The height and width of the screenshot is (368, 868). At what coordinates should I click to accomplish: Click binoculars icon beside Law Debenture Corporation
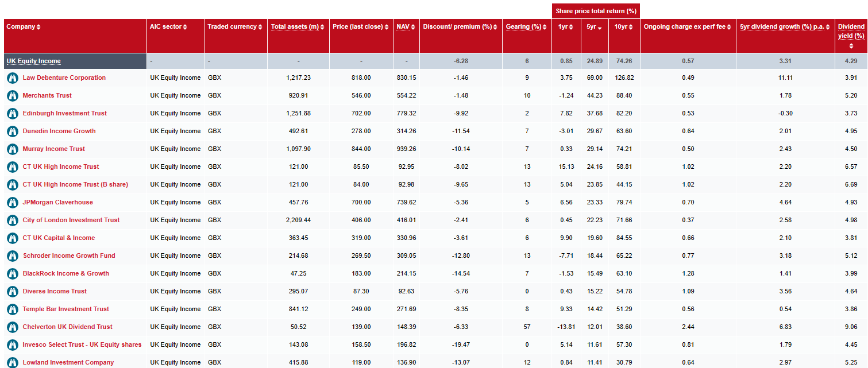coord(13,78)
